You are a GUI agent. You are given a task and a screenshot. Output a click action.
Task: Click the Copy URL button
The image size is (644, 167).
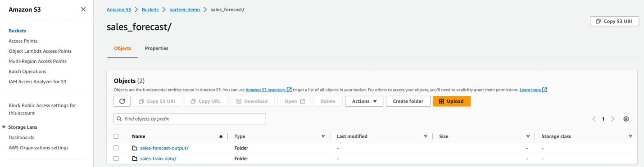(x=206, y=101)
